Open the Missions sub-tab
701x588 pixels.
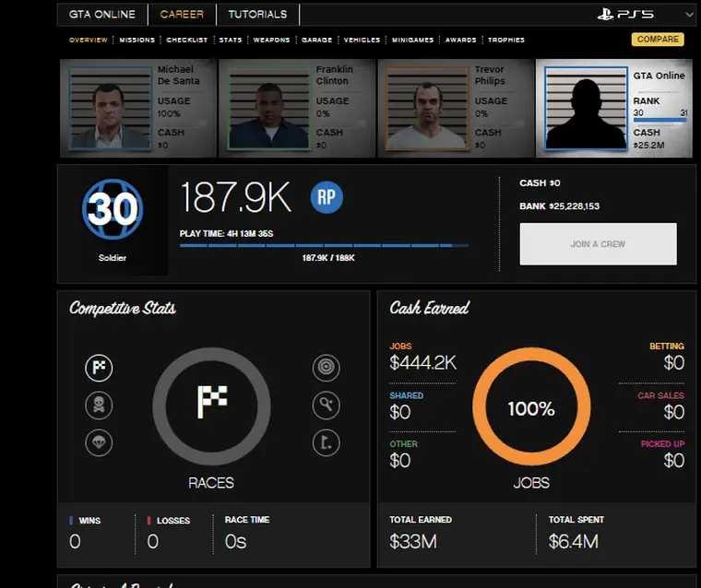[137, 41]
